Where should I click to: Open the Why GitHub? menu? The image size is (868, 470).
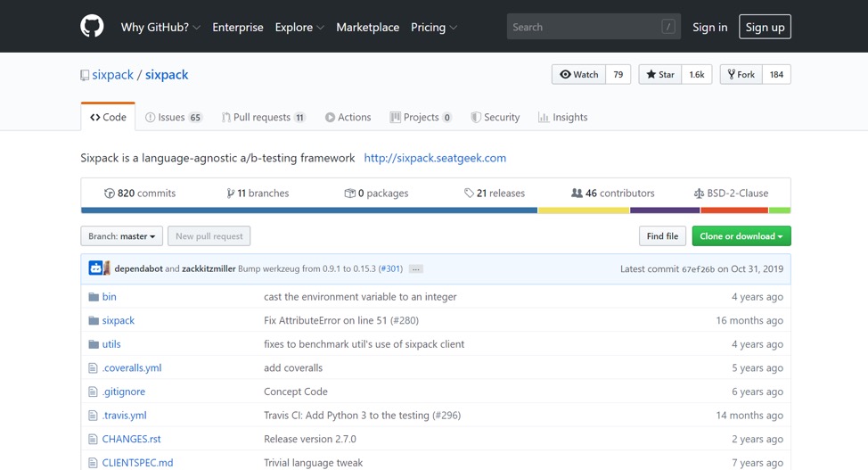click(160, 28)
